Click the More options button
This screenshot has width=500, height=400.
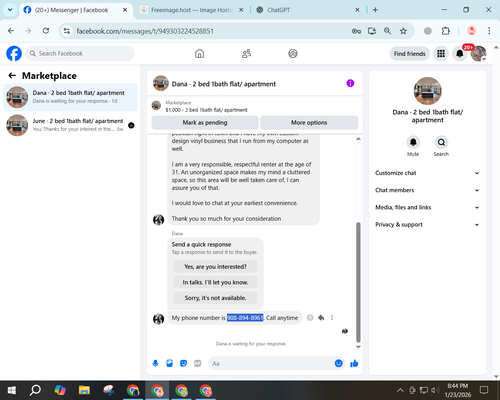click(x=309, y=123)
